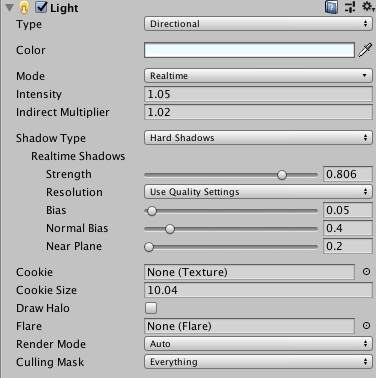The image size is (376, 378).
Task: Pick a color with the eyedropper
Action: point(365,50)
